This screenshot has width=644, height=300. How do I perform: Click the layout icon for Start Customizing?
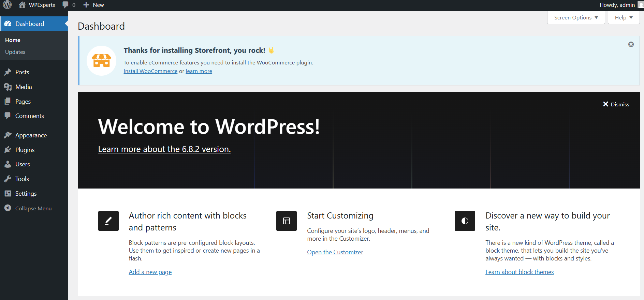click(x=287, y=221)
